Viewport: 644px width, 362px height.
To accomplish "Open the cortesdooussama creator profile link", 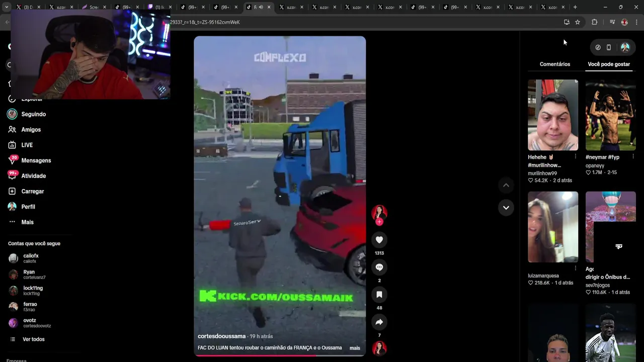I will [221, 336].
